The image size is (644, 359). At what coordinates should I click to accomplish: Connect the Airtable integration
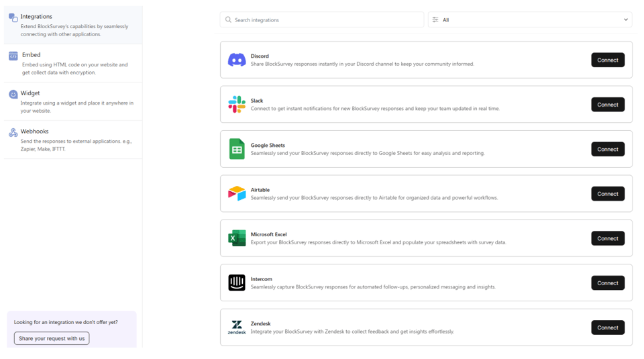click(608, 193)
